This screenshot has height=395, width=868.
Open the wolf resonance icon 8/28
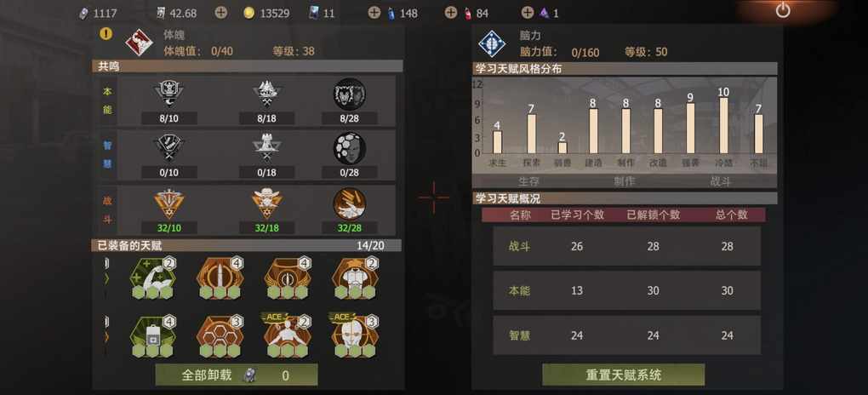349,94
